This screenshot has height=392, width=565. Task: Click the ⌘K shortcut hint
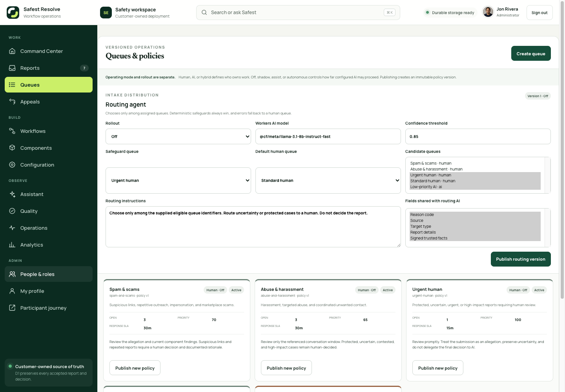[x=390, y=13]
